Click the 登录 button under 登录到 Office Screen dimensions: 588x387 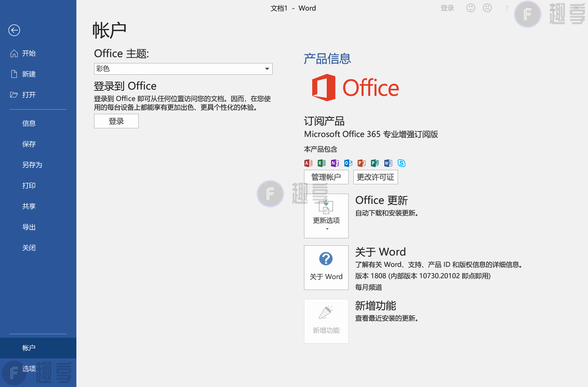[x=116, y=121]
